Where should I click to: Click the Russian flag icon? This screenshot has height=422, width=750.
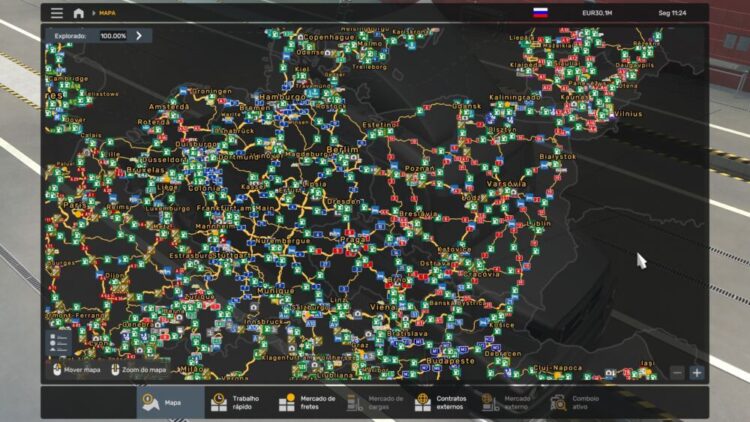(x=540, y=13)
